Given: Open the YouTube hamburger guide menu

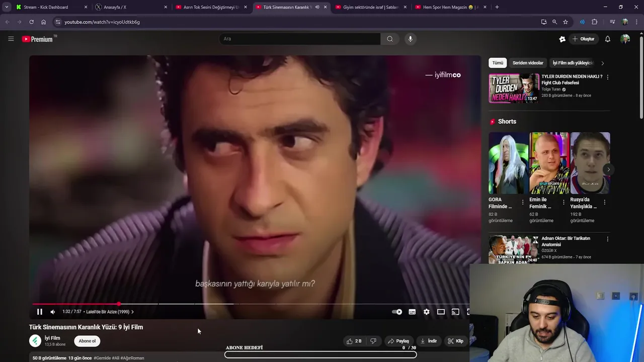Looking at the screenshot, I should click(x=11, y=39).
